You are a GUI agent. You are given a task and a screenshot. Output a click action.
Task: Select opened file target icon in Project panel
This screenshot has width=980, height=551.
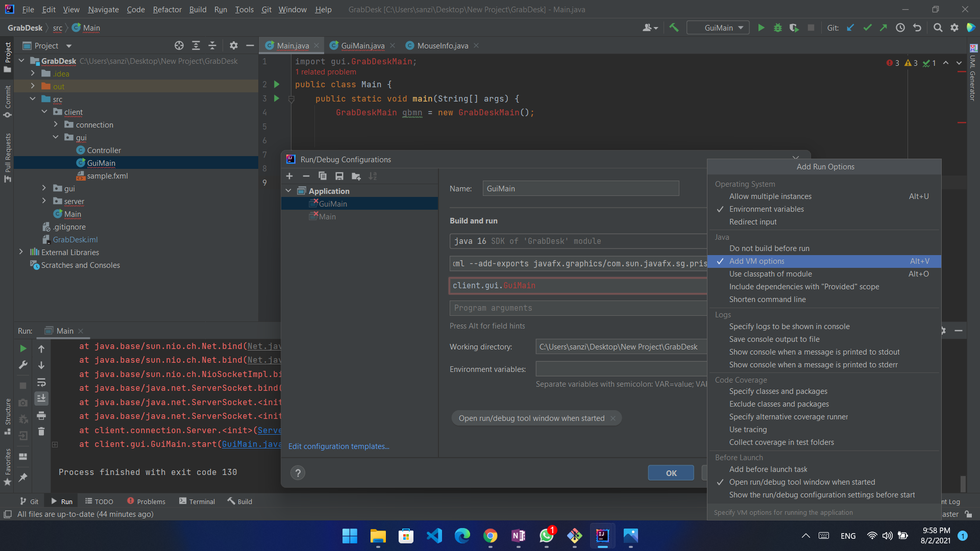179,46
